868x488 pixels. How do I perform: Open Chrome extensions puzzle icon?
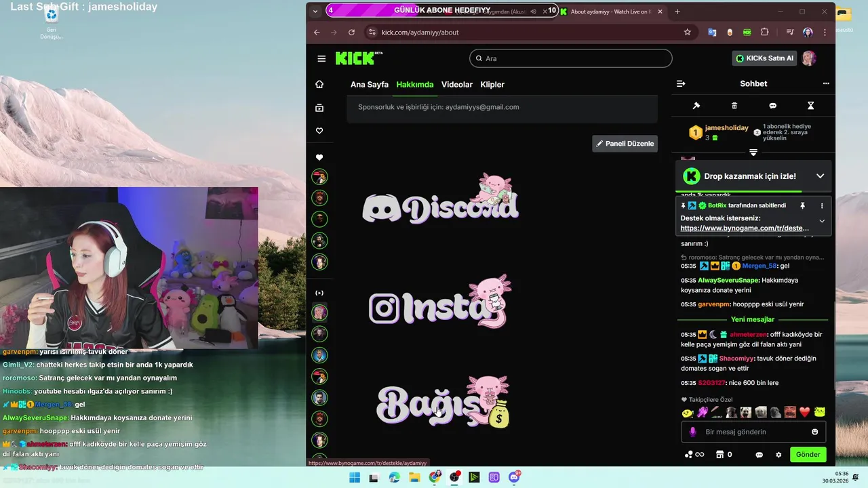[x=765, y=32]
